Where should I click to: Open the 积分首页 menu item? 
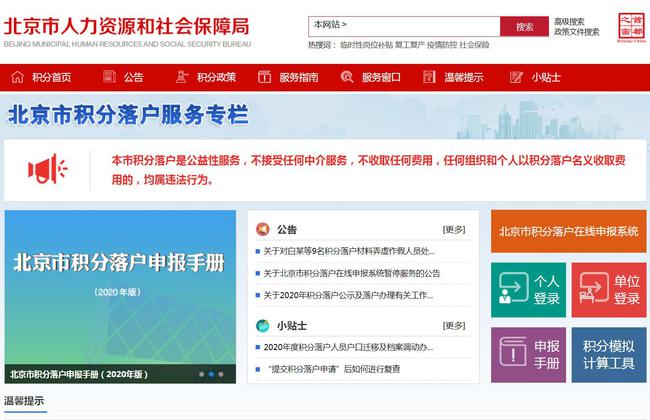point(52,77)
